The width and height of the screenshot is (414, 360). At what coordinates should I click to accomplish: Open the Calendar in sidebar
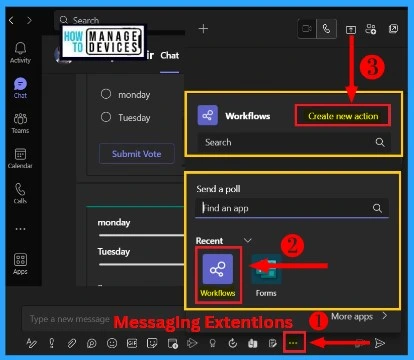click(x=20, y=158)
